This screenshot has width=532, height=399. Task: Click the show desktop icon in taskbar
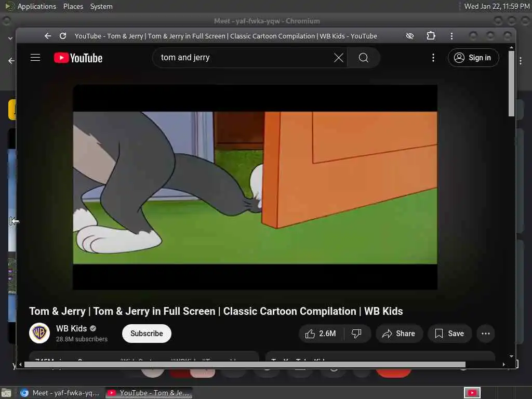[x=6, y=393]
